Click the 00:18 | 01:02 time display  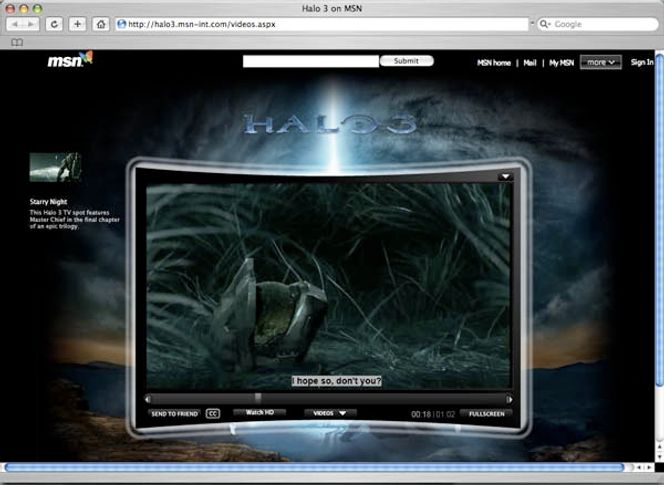(x=433, y=414)
